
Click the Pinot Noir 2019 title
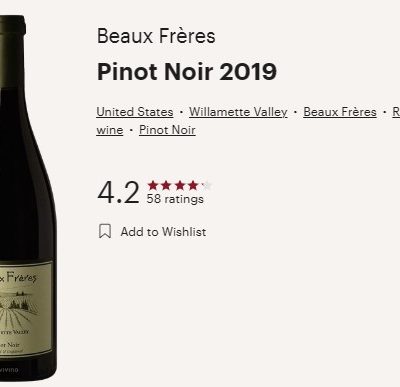click(187, 72)
